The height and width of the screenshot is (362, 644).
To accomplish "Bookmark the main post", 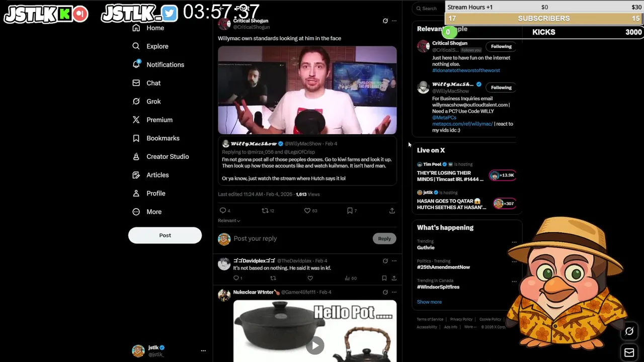I will pyautogui.click(x=350, y=211).
